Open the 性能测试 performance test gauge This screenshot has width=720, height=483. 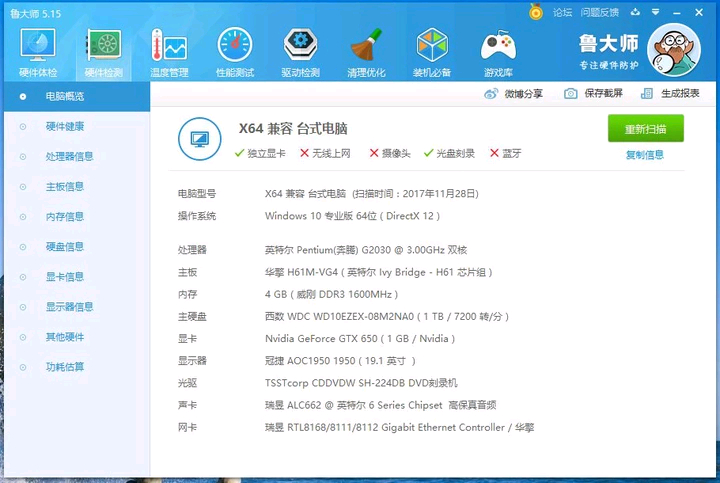pos(235,52)
